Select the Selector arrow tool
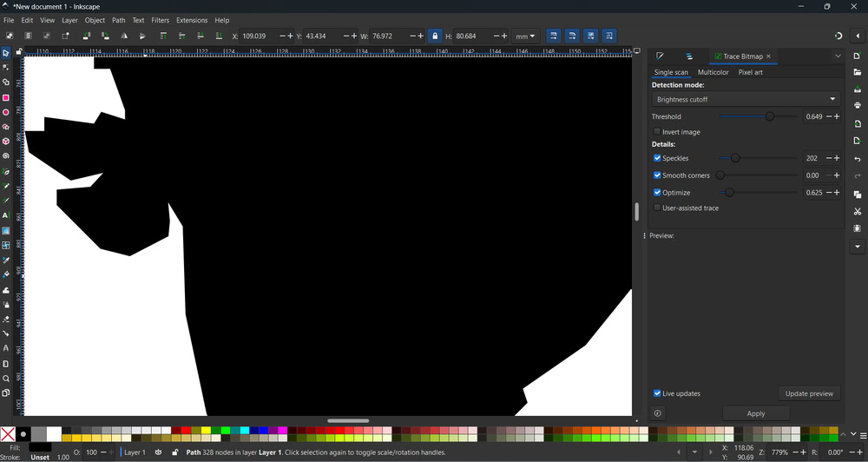 (5, 53)
